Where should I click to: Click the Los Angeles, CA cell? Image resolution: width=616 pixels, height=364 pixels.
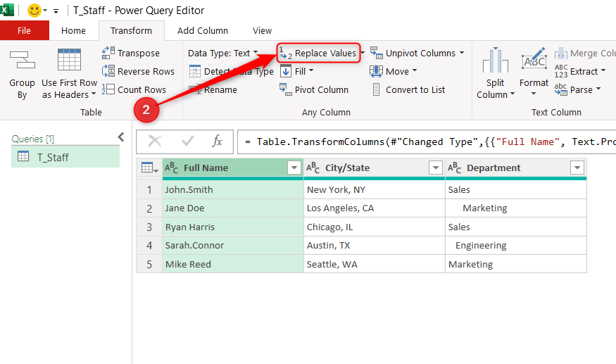tap(374, 208)
